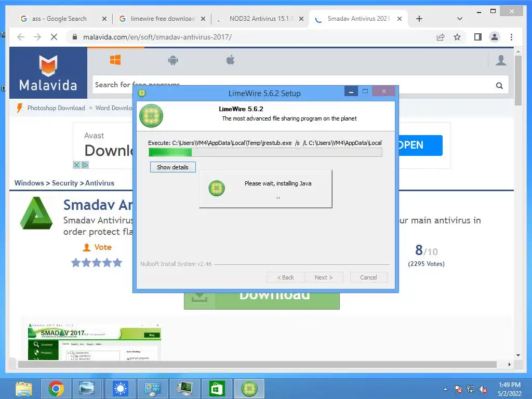The height and width of the screenshot is (399, 532).
Task: Open Chrome from the taskbar
Action: coord(56,389)
